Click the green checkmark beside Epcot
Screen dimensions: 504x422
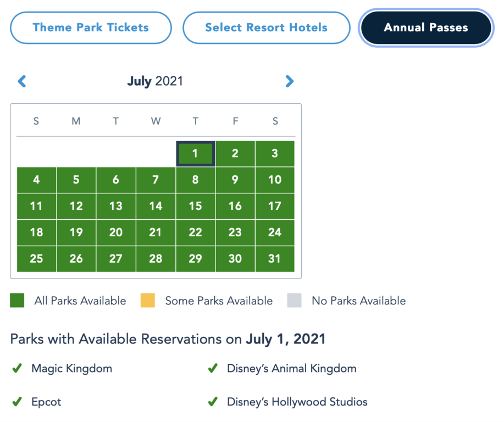click(x=17, y=402)
